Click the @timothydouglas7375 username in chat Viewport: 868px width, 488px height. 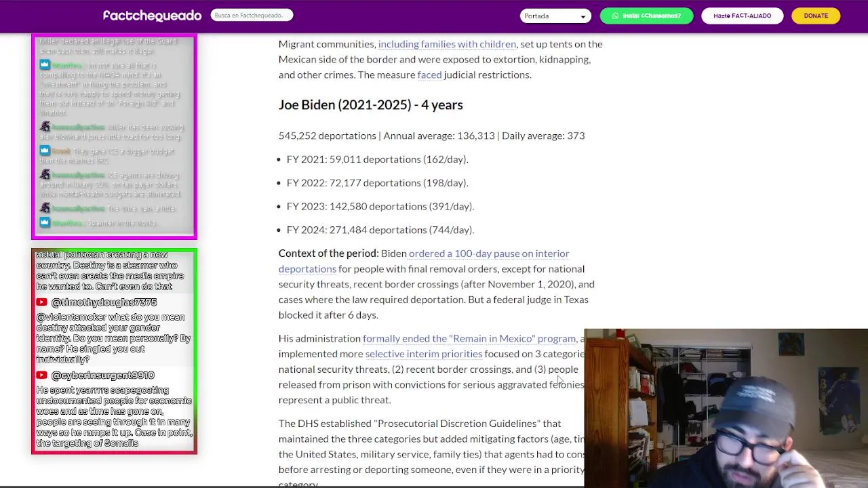coord(104,302)
